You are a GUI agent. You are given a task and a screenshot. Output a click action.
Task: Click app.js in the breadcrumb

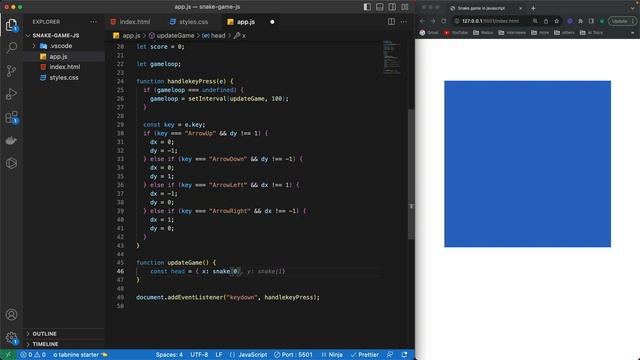127,36
